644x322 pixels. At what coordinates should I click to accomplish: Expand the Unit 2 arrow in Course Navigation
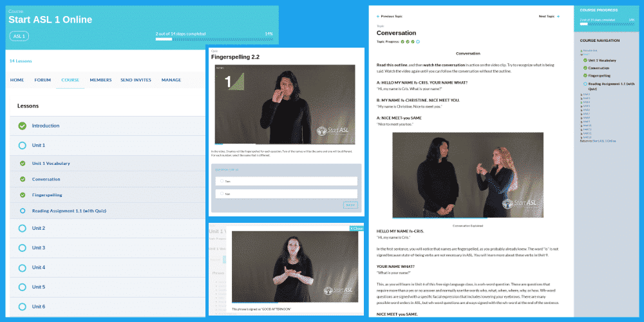(x=581, y=95)
